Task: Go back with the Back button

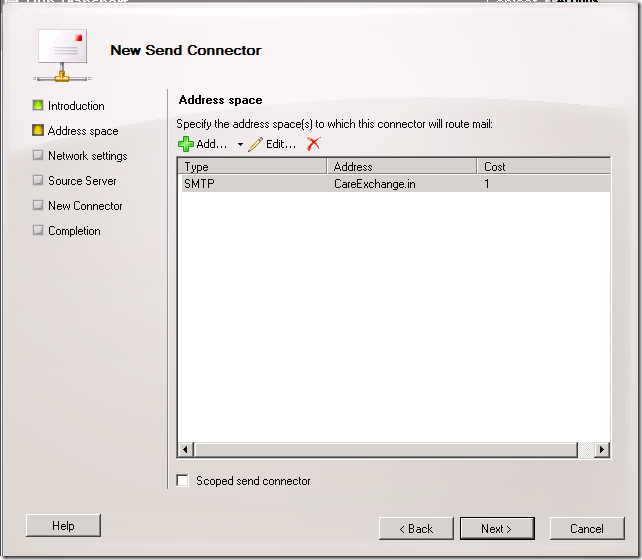Action: point(416,528)
